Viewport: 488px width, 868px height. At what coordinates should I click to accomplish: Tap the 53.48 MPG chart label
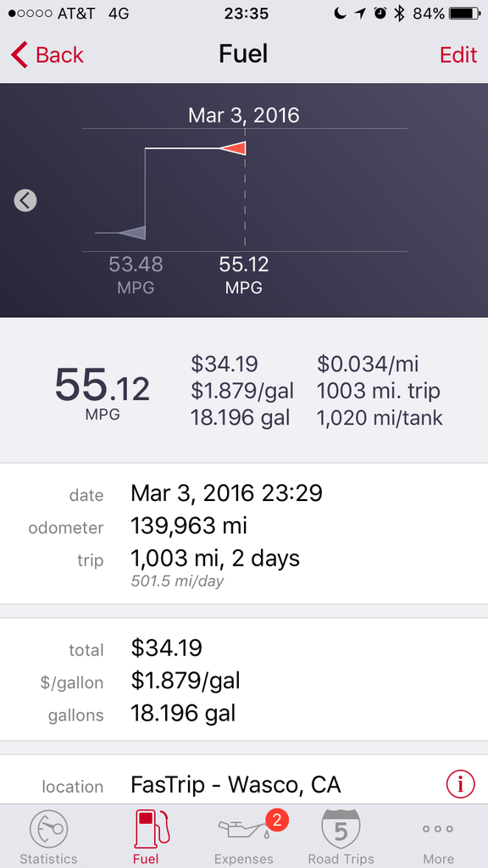136,275
